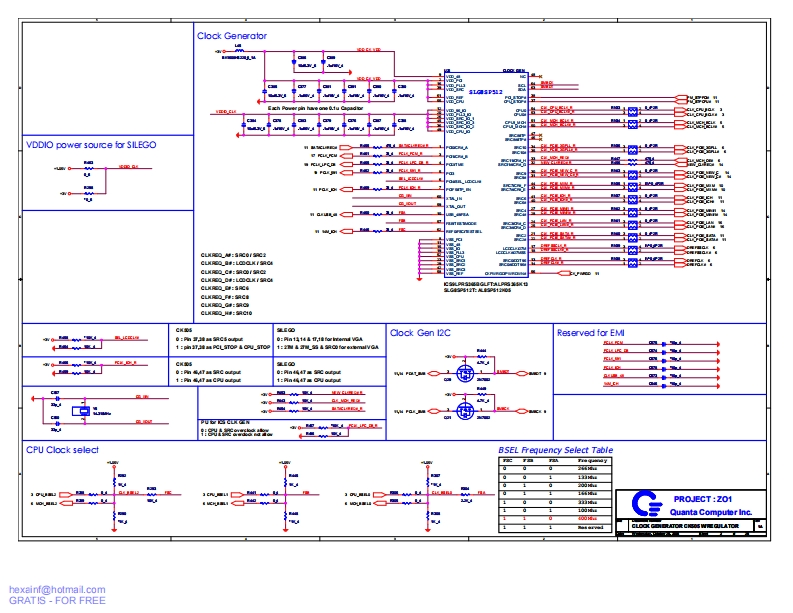Click the CPU Clock select heading
The height and width of the screenshot is (613, 793).
(62, 450)
